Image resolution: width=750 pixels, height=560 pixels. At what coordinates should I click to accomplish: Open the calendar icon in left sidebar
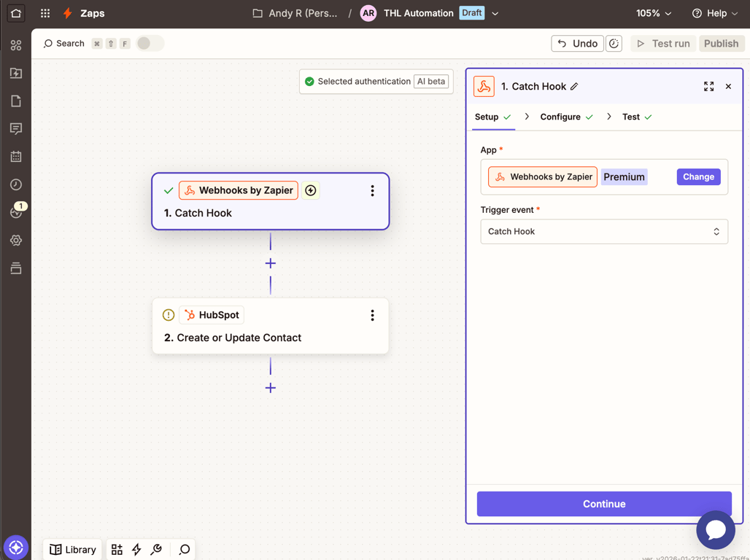coord(16,157)
